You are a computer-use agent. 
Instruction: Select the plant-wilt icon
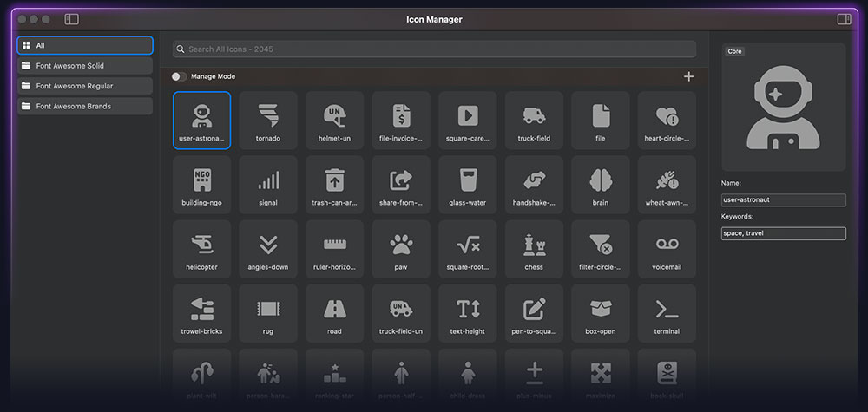point(201,377)
